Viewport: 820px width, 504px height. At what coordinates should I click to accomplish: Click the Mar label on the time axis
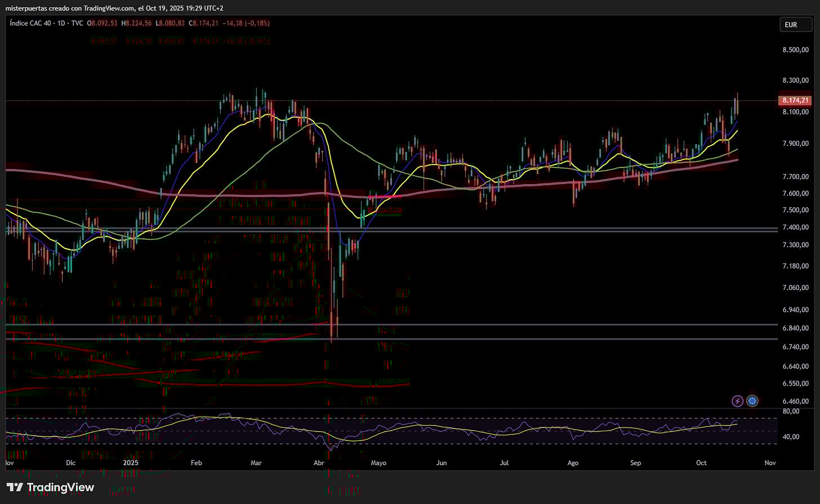pyautogui.click(x=256, y=463)
